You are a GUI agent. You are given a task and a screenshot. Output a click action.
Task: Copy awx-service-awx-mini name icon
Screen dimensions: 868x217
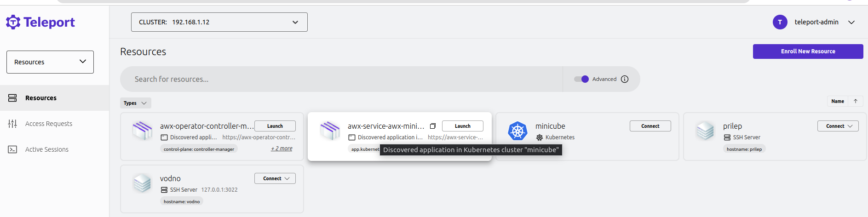pyautogui.click(x=433, y=126)
